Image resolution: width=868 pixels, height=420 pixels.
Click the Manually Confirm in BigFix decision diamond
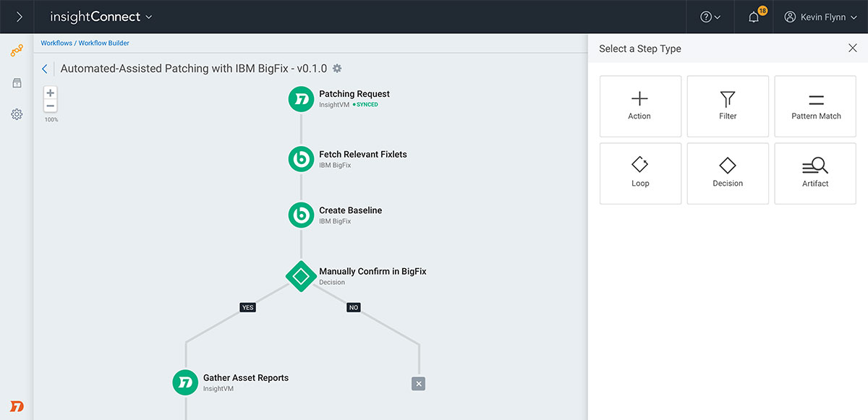click(x=301, y=276)
